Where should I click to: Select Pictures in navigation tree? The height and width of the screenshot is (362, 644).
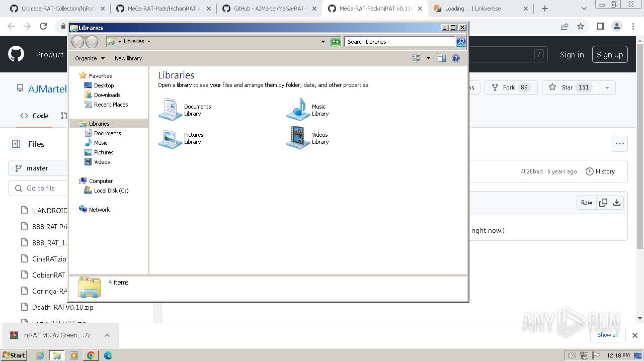[x=104, y=152]
